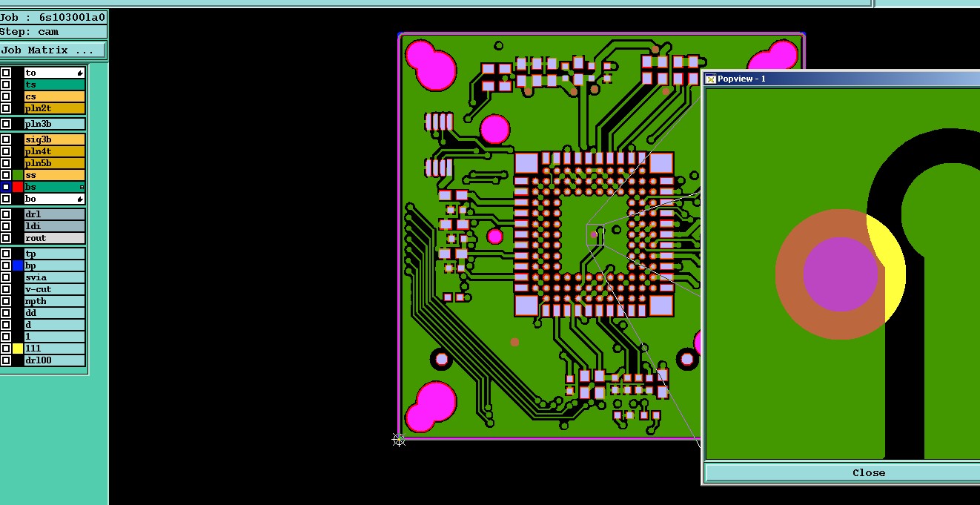
Task: Click the 'Job : 6s103001a0' label
Action: pos(53,17)
